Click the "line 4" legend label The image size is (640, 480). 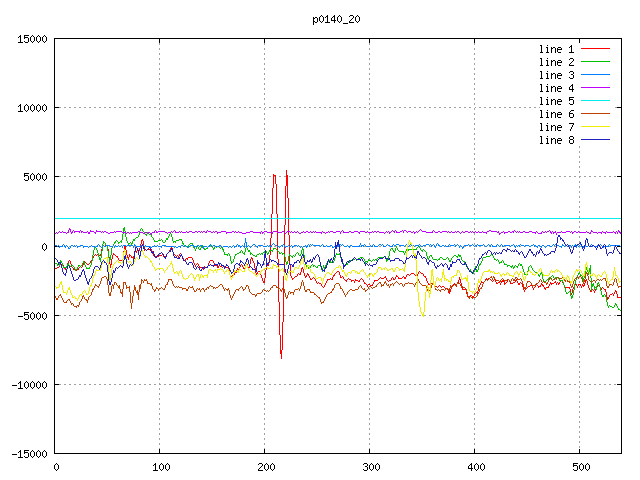556,88
